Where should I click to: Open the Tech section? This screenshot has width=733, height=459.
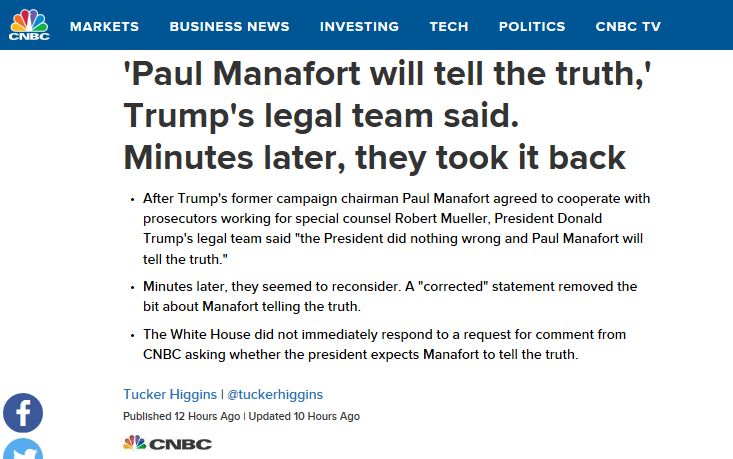449,27
